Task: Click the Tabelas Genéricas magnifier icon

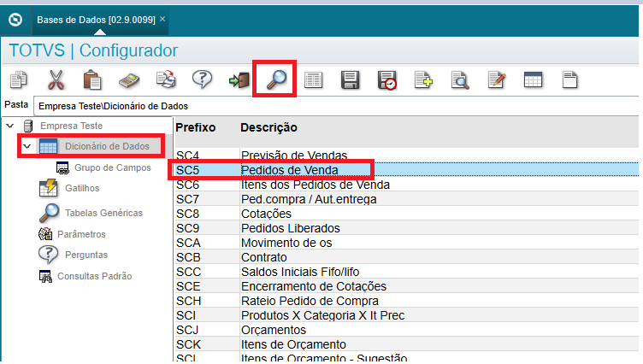Action: [49, 213]
